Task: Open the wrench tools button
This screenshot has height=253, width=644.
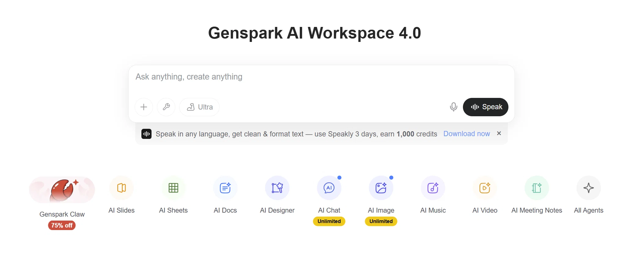Action: click(166, 107)
